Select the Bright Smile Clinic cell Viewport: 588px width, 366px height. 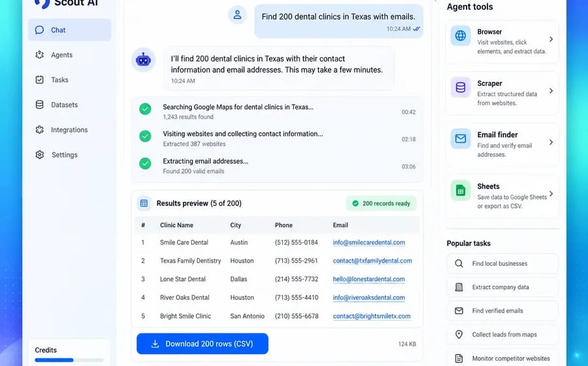click(186, 316)
